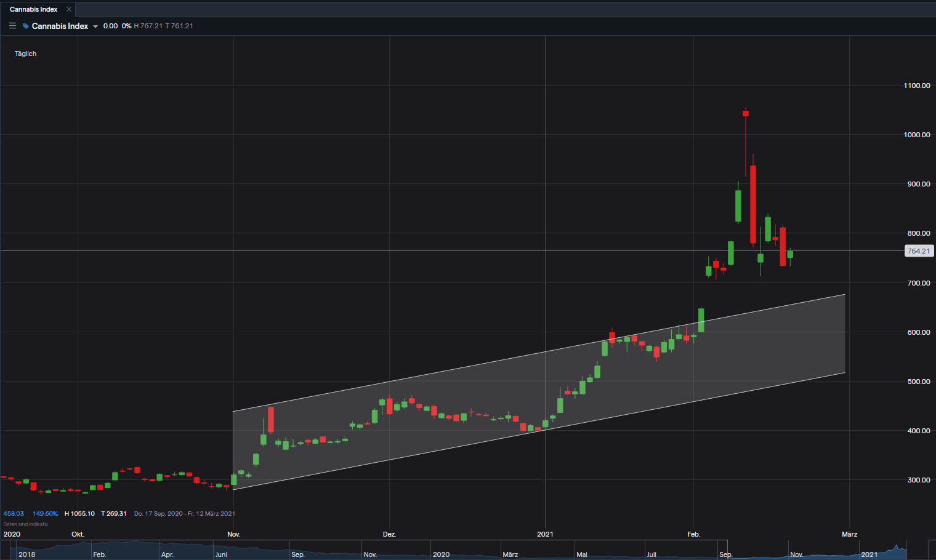Click the tallest red candle near 1050 peak
The width and height of the screenshot is (936, 560).
click(746, 113)
